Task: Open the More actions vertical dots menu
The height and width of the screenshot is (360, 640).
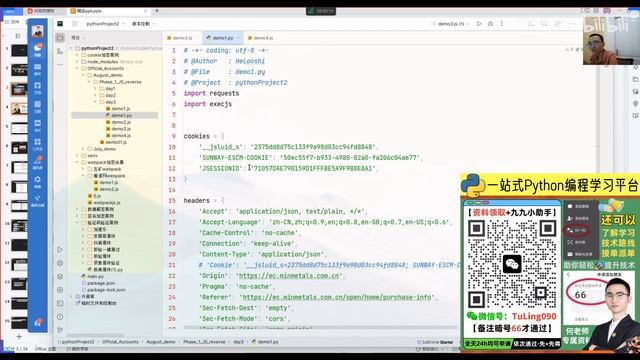Action: 502,24
